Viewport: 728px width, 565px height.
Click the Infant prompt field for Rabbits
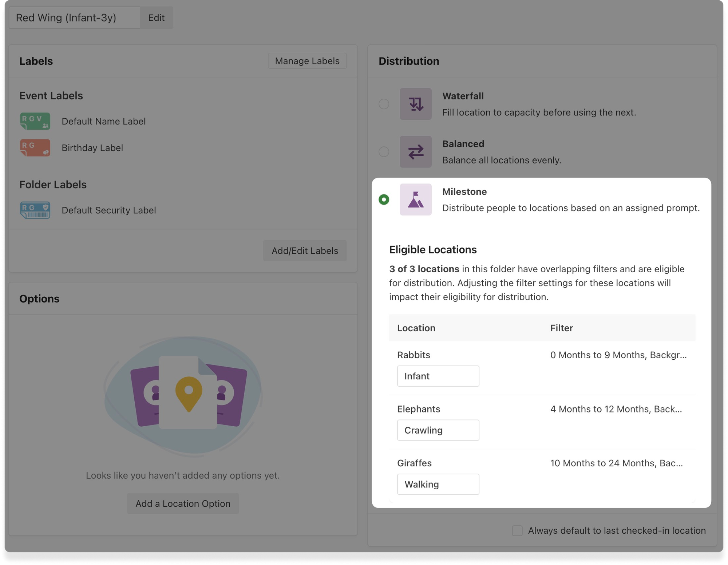438,376
